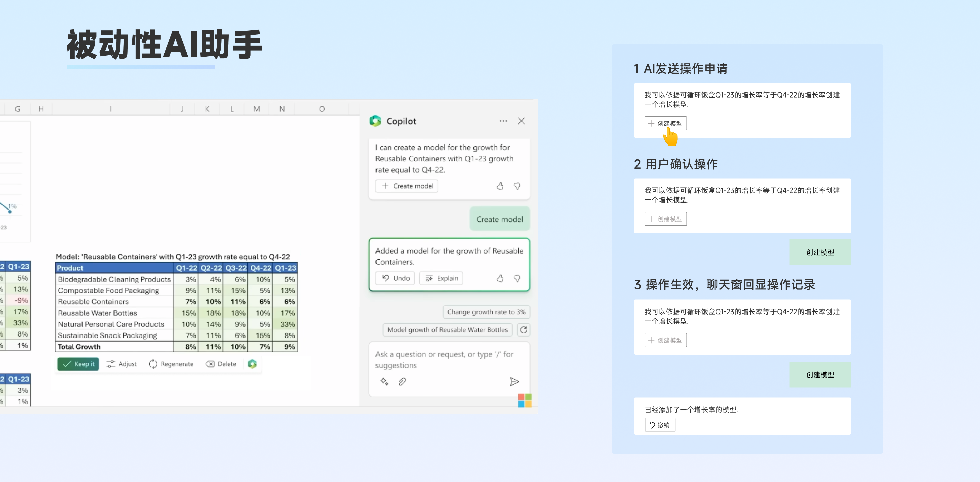
Task: Thumbs down the 'Added a model' message
Action: (517, 279)
